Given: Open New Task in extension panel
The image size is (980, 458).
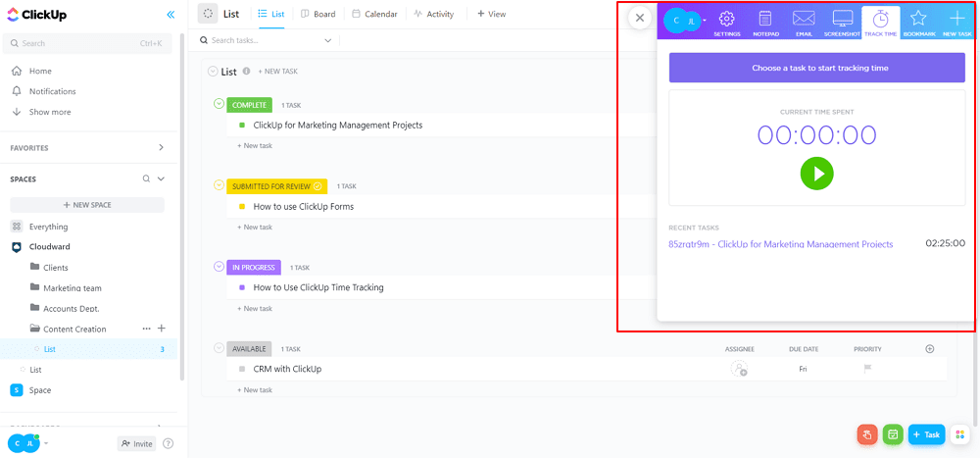Looking at the screenshot, I should pos(956,24).
